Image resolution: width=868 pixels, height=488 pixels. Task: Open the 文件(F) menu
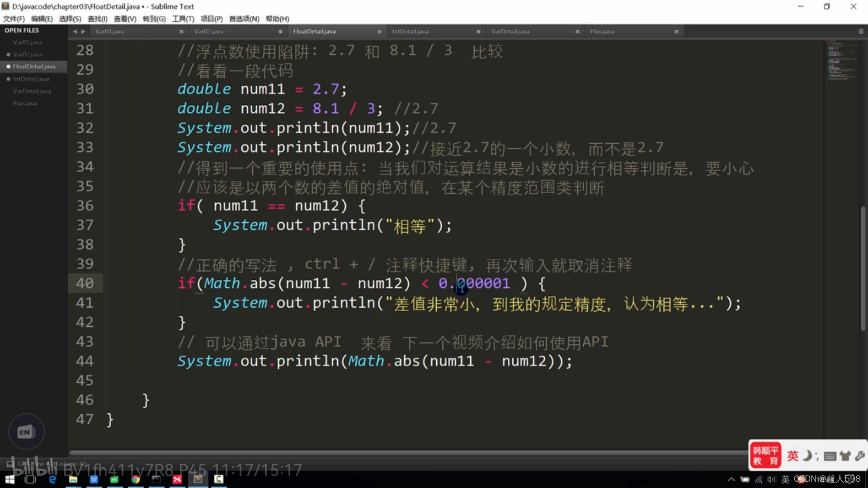click(14, 19)
